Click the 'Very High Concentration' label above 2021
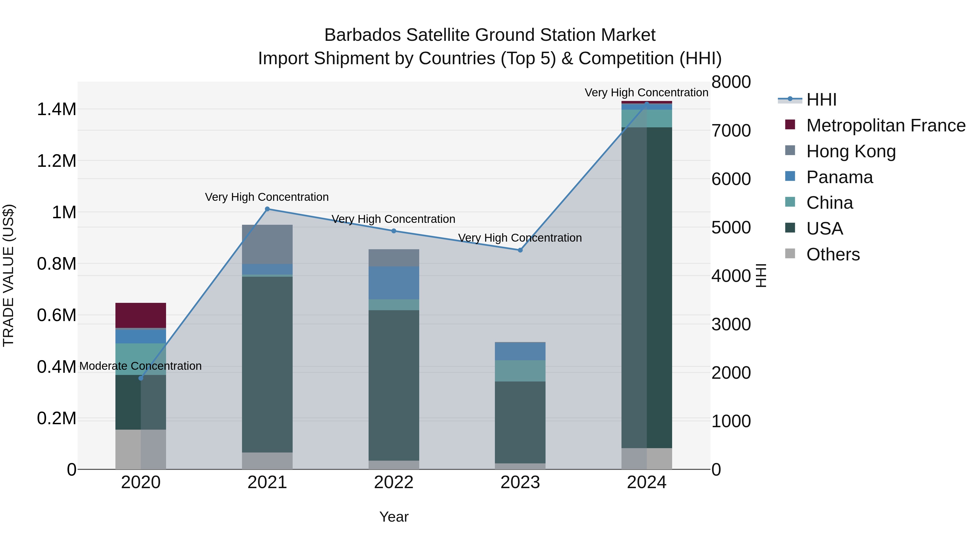The width and height of the screenshot is (980, 551). point(267,197)
